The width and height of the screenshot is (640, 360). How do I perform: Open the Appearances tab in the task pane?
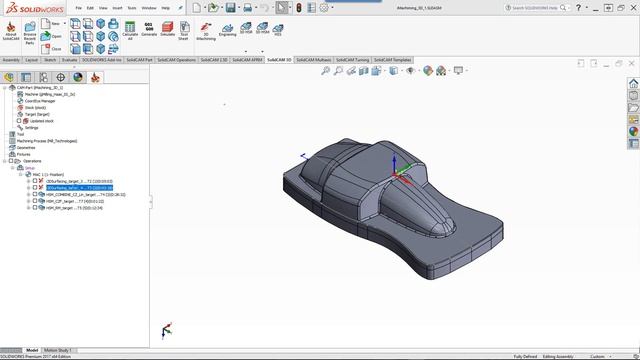pos(633,131)
